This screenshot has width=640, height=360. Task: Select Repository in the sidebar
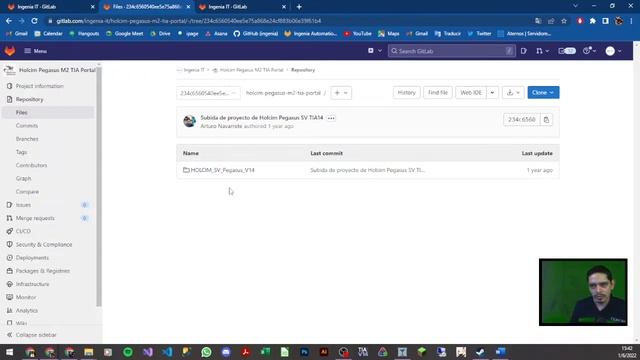pyautogui.click(x=29, y=99)
